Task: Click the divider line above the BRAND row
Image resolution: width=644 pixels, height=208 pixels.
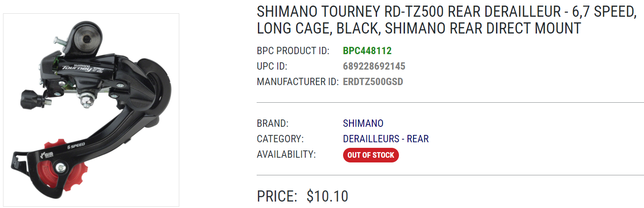Action: pyautogui.click(x=450, y=103)
